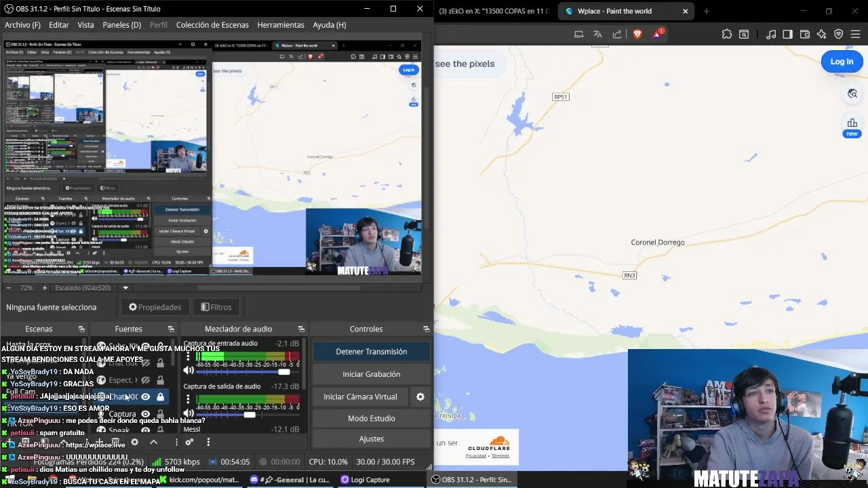The width and height of the screenshot is (868, 488).
Task: Click Modo Estudio button
Action: [x=372, y=418]
